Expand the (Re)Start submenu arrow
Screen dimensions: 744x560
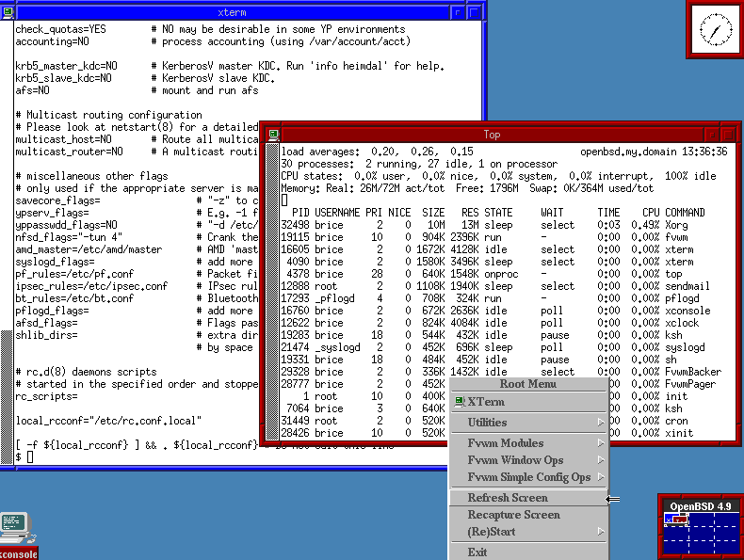601,533
